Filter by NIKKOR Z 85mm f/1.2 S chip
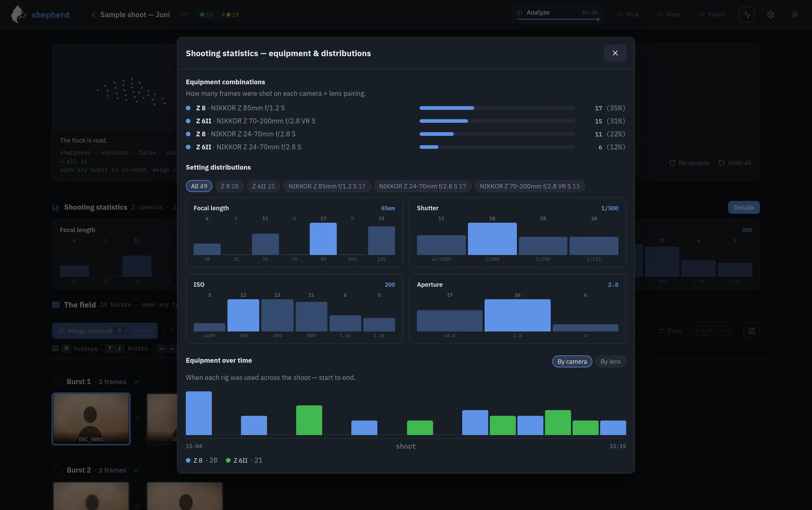 click(327, 186)
